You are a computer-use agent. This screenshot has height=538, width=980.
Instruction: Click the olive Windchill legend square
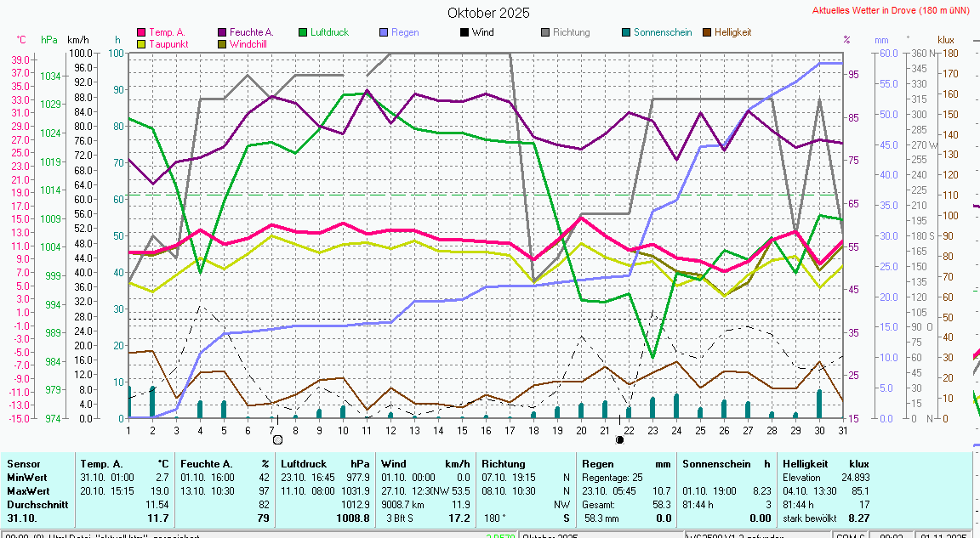click(223, 43)
